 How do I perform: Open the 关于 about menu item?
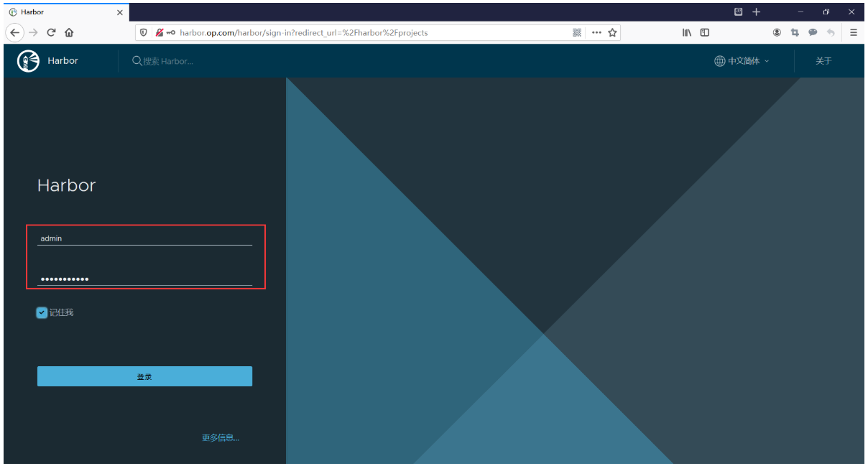coord(823,61)
